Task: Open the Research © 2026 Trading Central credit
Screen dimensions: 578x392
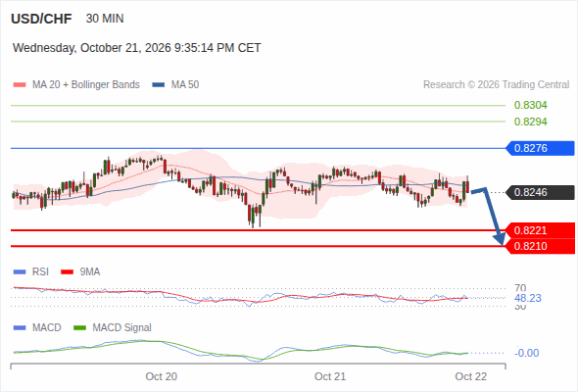Action: (x=496, y=85)
